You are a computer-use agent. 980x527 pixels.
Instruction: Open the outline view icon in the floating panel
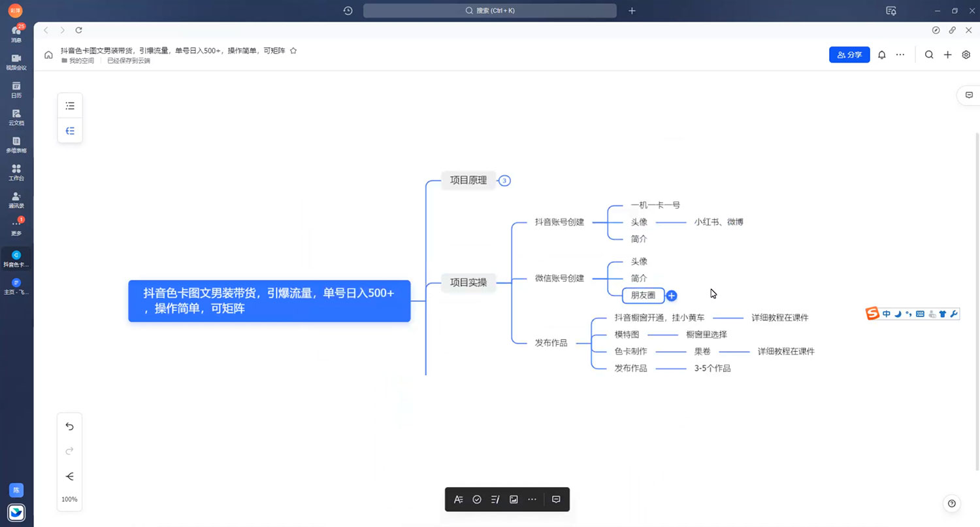70,105
